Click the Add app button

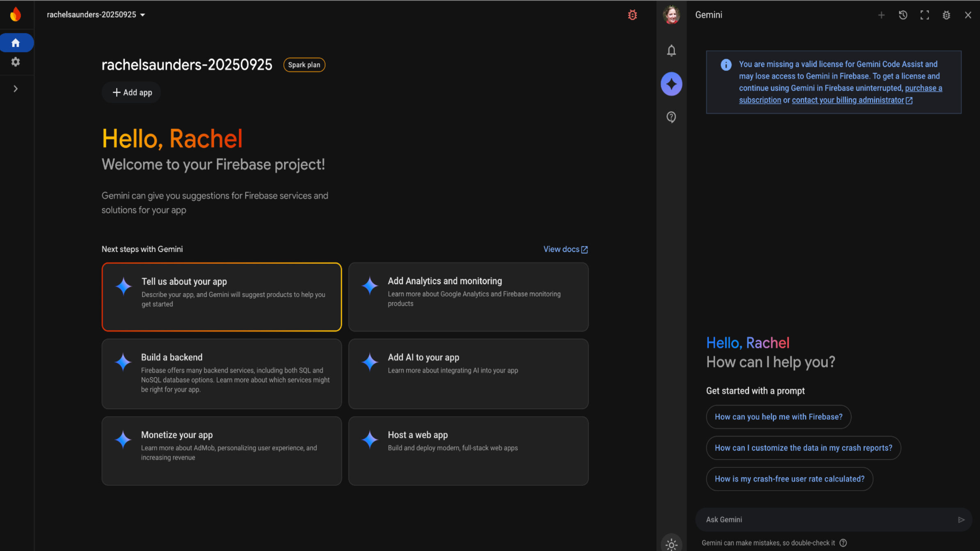132,92
